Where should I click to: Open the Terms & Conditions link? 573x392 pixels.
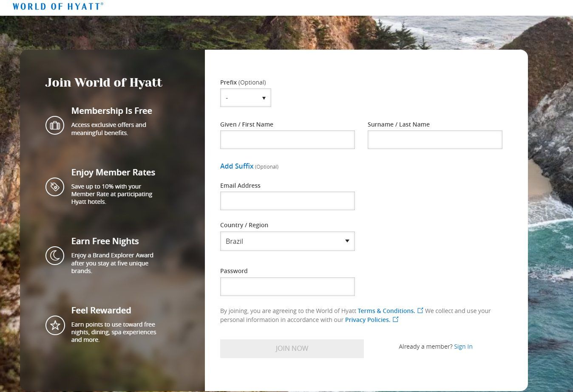(386, 311)
